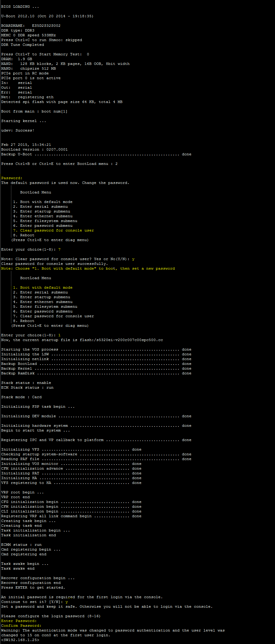275x644 pixels.
Task: Select the "Yes or No(Y/N): y" confirmation line
Action: point(68,259)
